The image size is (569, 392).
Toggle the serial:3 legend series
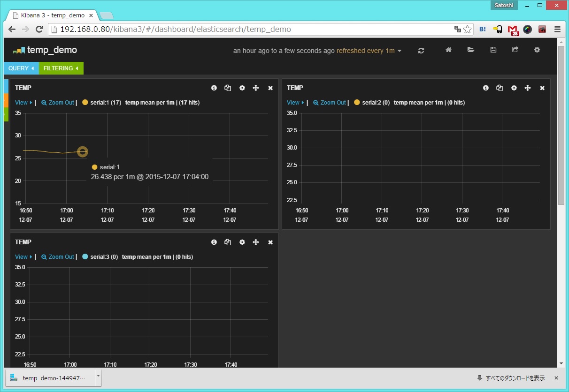(101, 257)
